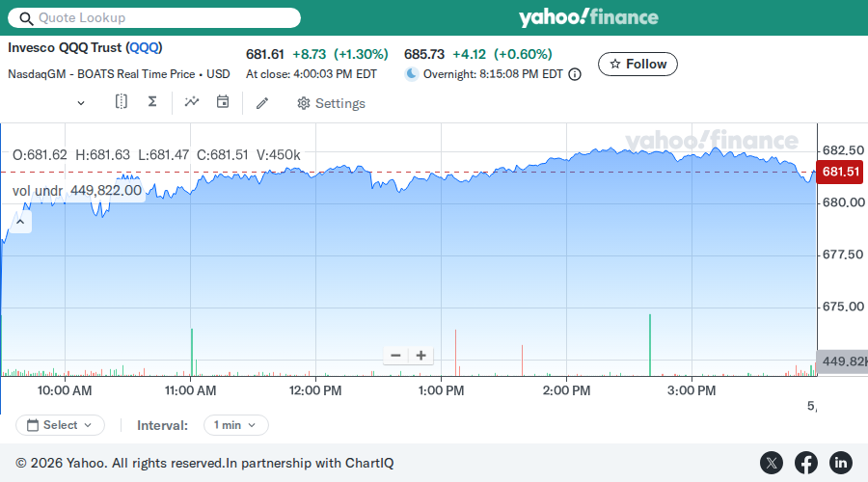868x482 pixels.
Task: Click the Quote Lookup search field
Action: click(x=154, y=17)
